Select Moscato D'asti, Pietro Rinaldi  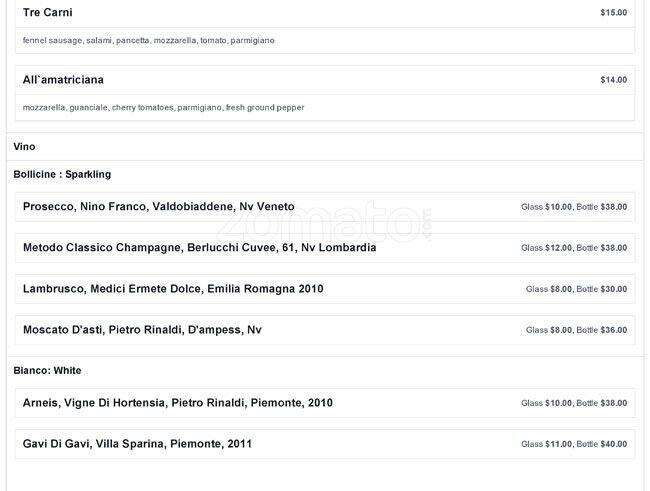[x=142, y=330]
